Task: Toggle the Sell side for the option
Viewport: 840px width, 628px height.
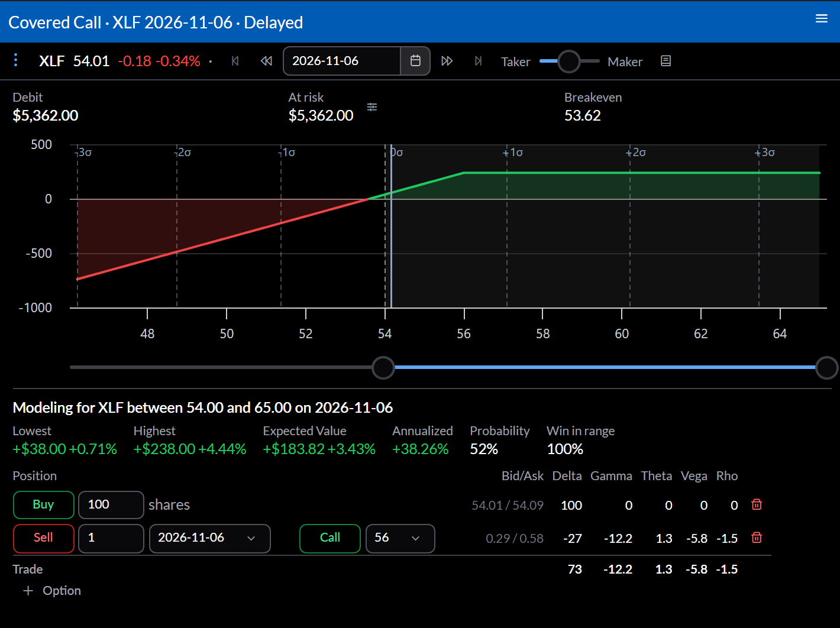Action: click(43, 538)
